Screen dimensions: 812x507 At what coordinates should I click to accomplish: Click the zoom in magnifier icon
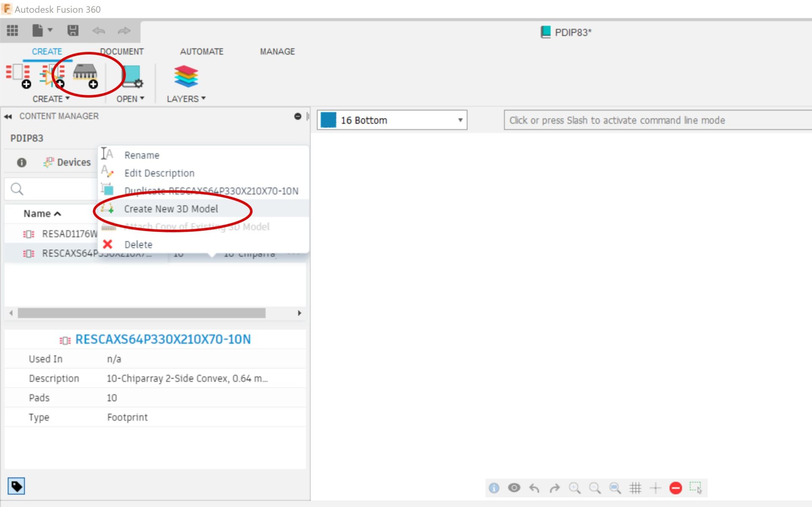click(x=574, y=488)
